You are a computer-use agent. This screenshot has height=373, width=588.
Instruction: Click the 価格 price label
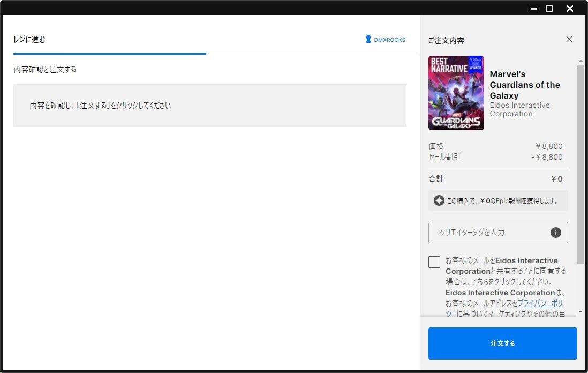[436, 146]
